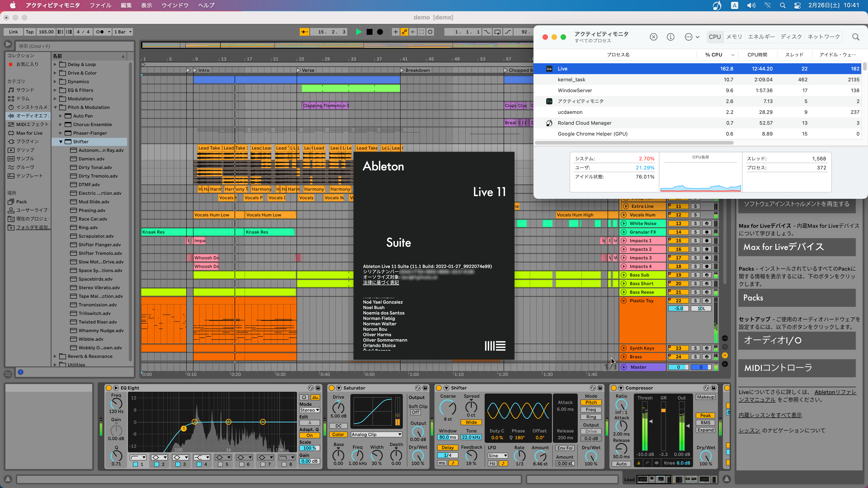Screen dimensions: 868x488
Task: Toggle track activator 20 for Bass Short
Action: click(x=678, y=284)
